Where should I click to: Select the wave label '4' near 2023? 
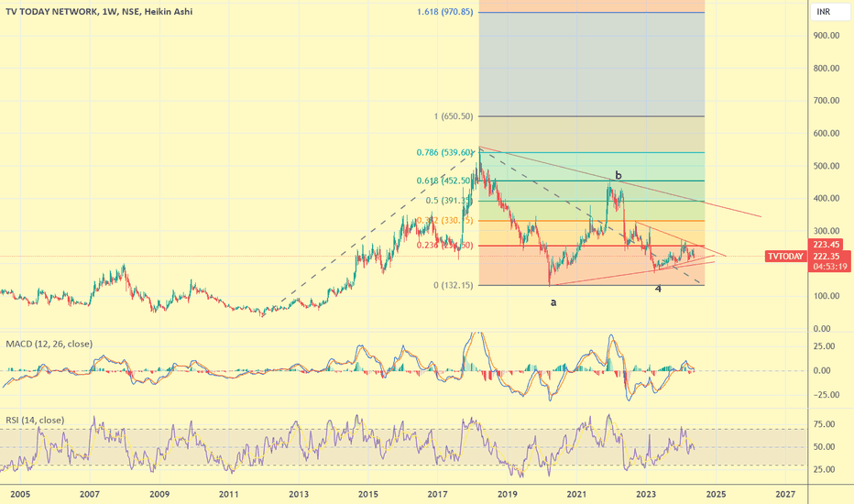point(658,289)
